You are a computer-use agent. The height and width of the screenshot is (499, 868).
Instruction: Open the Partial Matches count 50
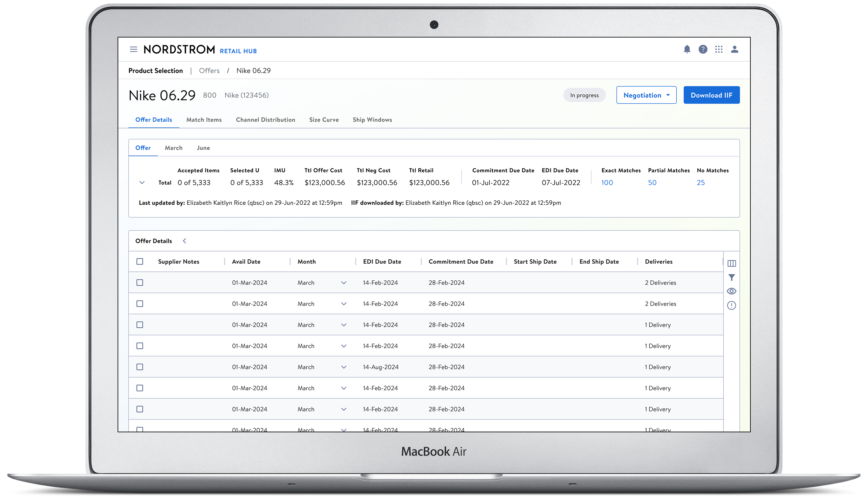click(x=652, y=183)
